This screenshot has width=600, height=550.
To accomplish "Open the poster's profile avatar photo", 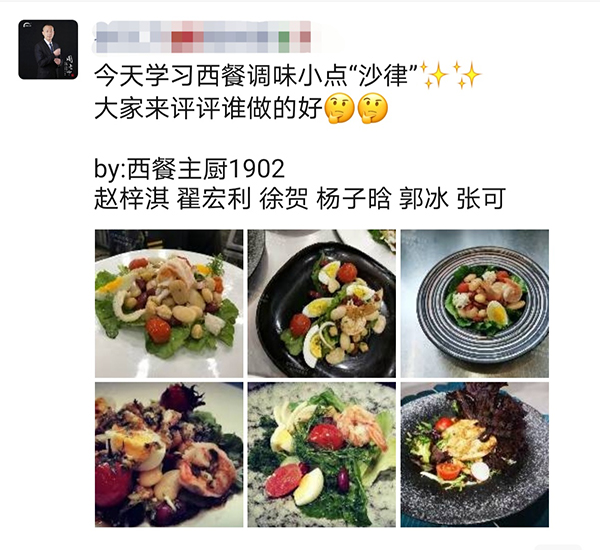I will pos(48,50).
